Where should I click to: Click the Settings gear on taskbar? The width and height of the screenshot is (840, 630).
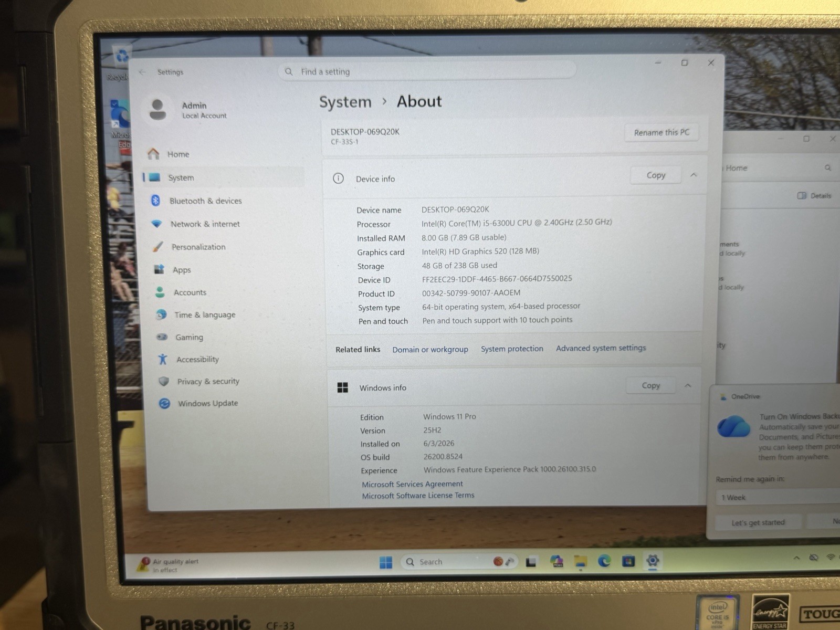653,561
